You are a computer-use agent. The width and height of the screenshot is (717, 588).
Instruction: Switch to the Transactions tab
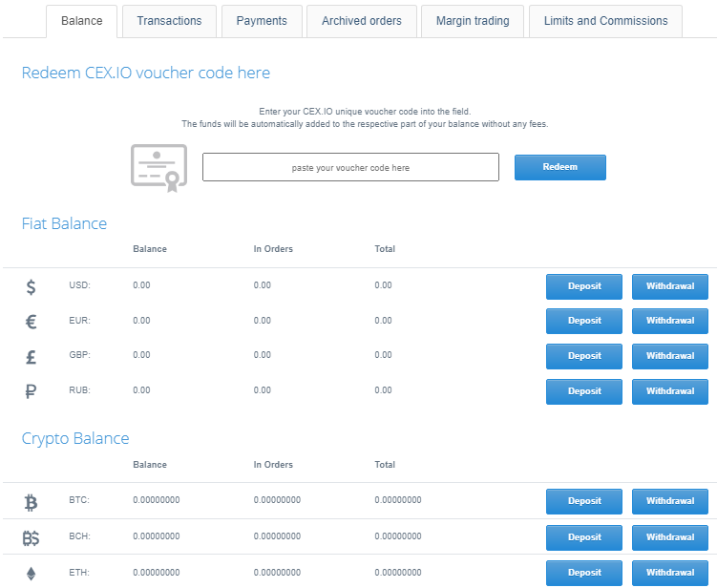click(169, 21)
